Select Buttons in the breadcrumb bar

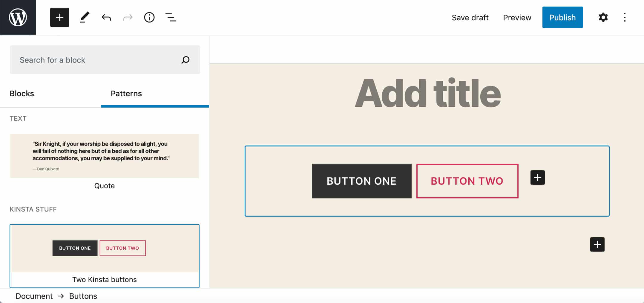click(x=83, y=296)
